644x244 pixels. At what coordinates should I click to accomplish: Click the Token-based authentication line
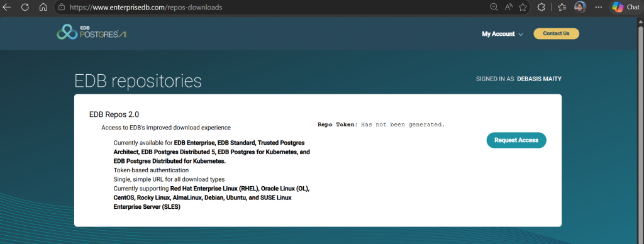151,170
